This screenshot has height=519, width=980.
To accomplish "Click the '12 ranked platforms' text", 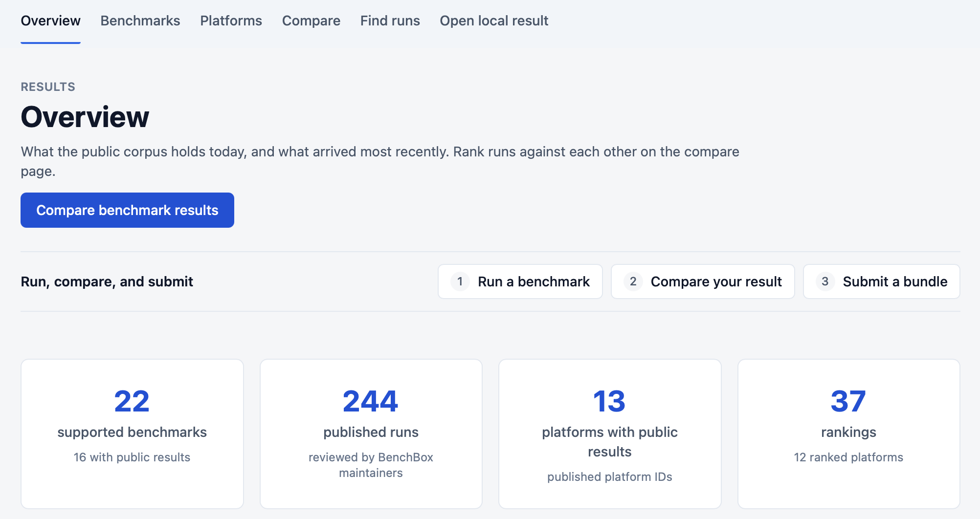I will point(848,457).
